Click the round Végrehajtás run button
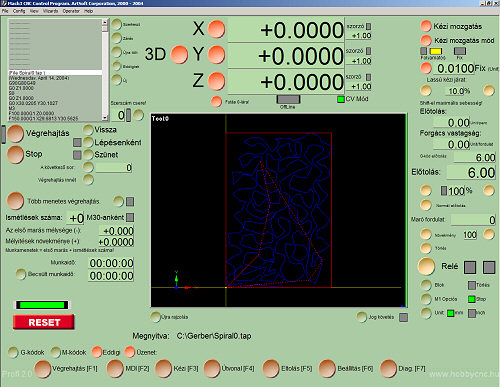This screenshot has width=500, height=387. click(15, 133)
